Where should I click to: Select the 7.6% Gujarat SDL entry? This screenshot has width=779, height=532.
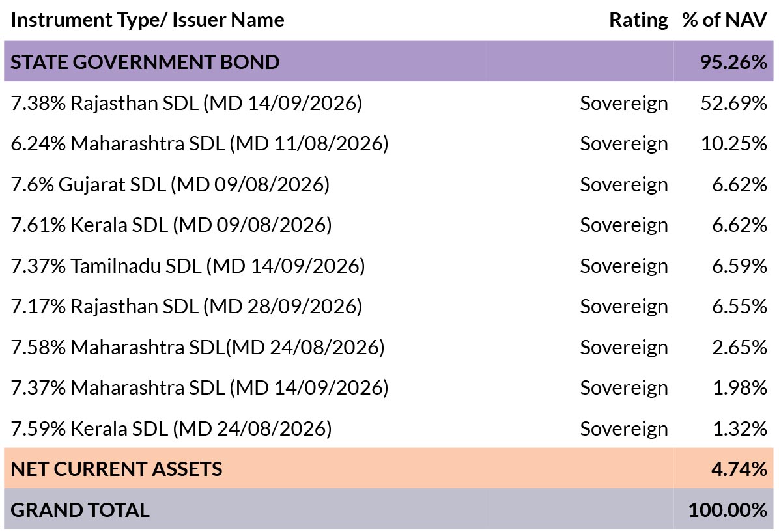170,184
